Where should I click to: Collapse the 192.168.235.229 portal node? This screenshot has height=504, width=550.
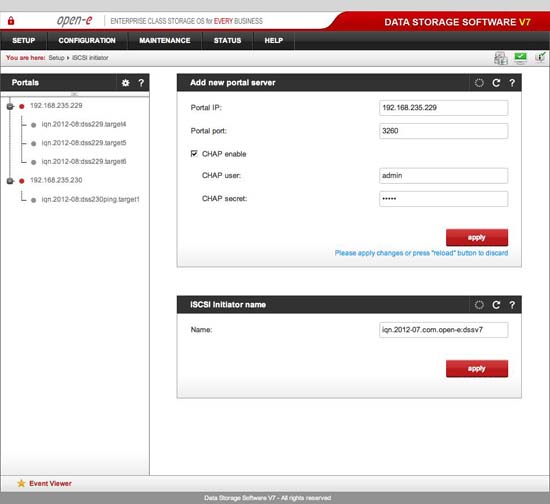point(10,106)
